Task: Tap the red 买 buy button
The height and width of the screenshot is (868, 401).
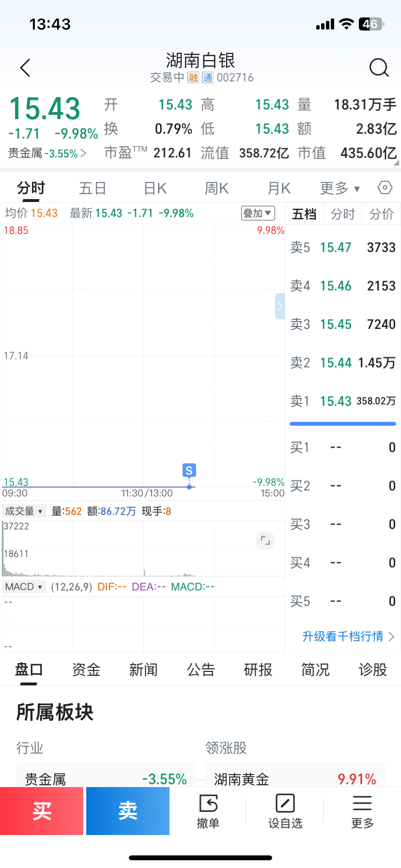Action: coord(42,811)
